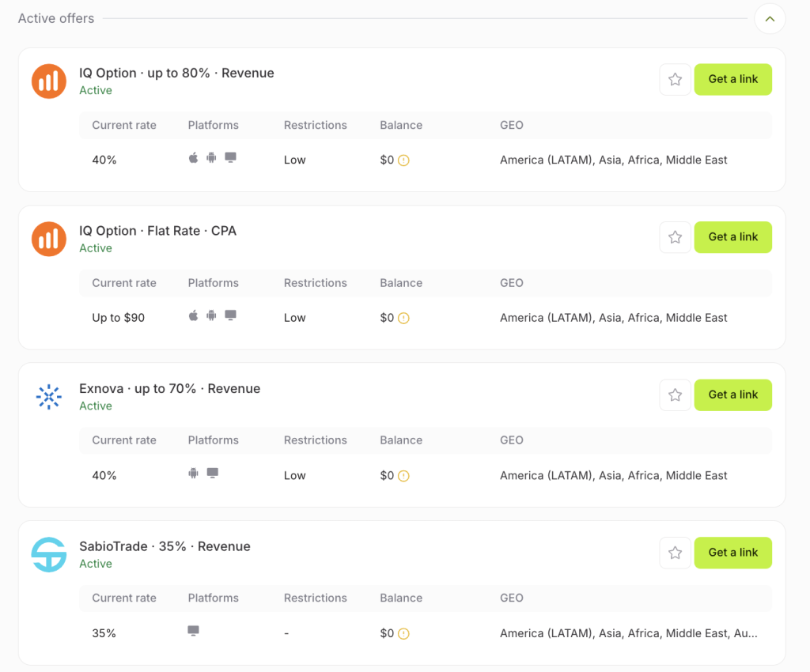Image resolution: width=810 pixels, height=672 pixels.
Task: Click the IQ Option Revenue offer logo
Action: coord(48,81)
